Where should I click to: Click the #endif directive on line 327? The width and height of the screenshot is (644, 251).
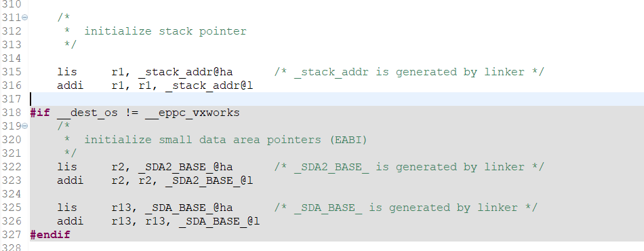tap(50, 235)
